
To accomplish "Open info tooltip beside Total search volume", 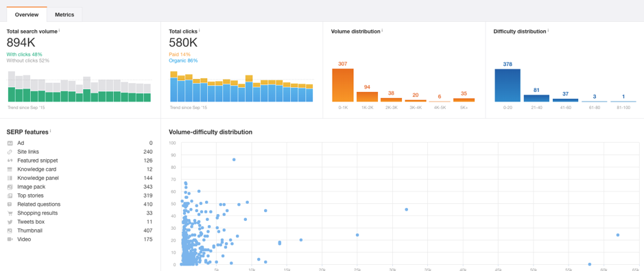I will coord(59,30).
